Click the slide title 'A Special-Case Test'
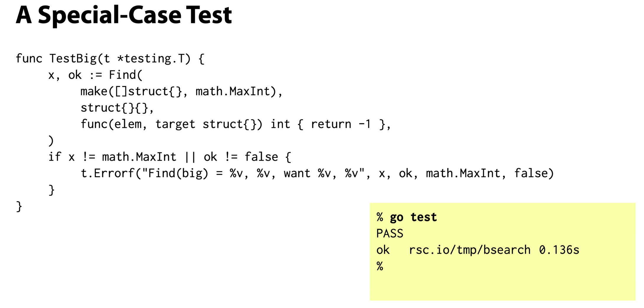Image resolution: width=644 pixels, height=308 pixels. coord(124,15)
